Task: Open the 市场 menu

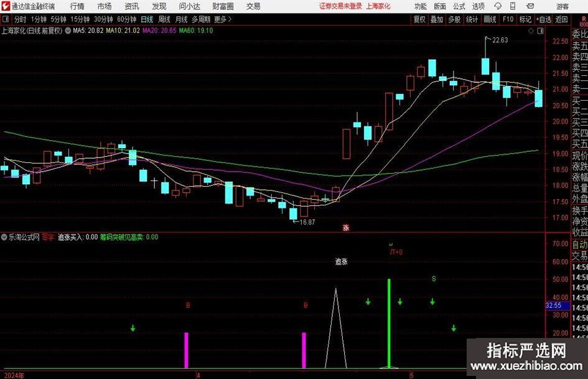Action: 105,6
